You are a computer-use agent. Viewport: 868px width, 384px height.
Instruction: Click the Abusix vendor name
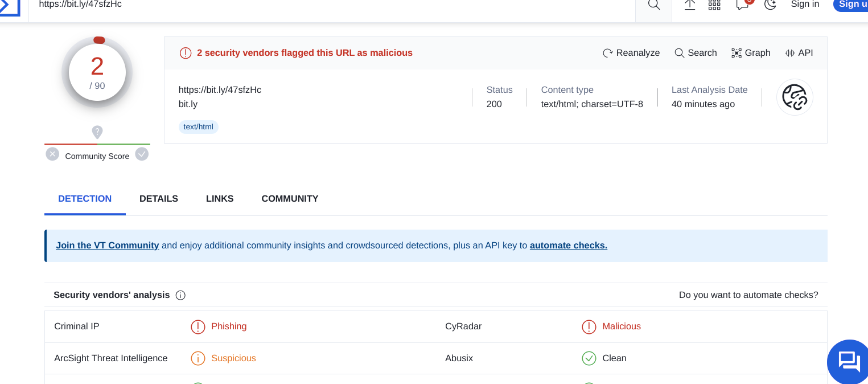[459, 358]
